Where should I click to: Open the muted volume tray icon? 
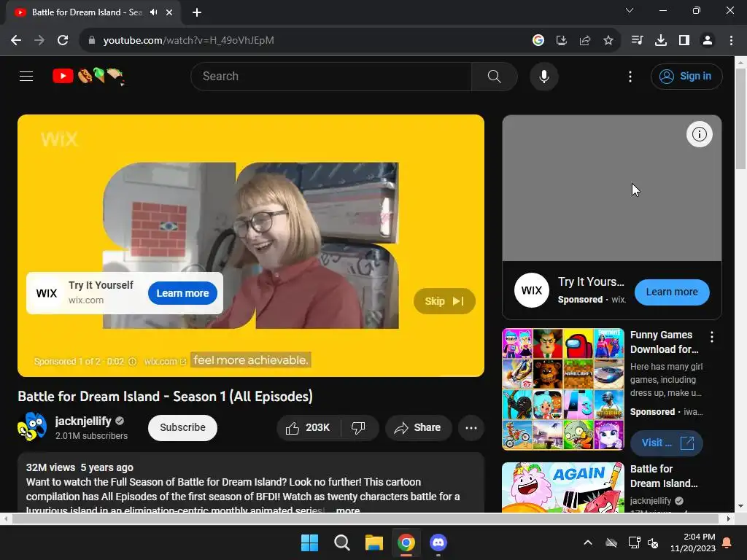tap(653, 542)
